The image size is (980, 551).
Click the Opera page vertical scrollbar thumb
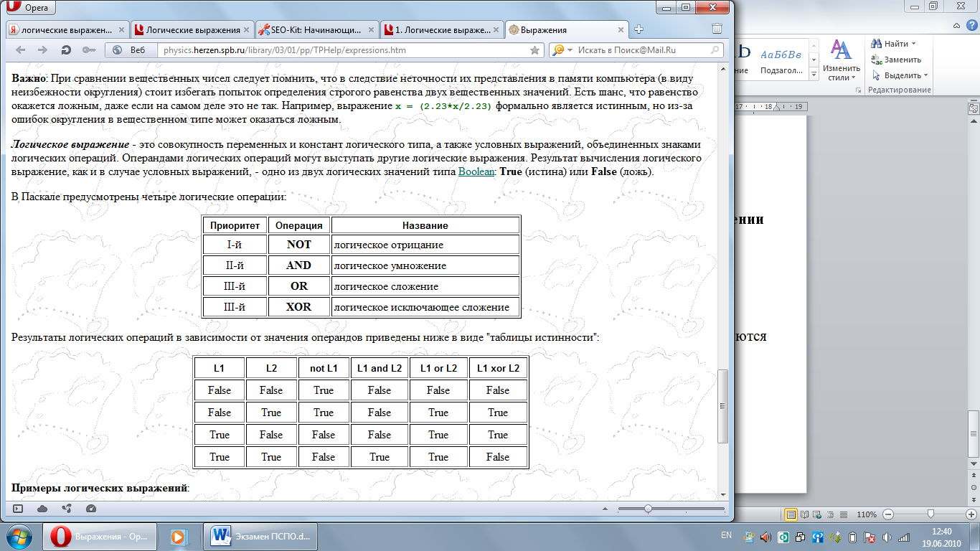723,406
